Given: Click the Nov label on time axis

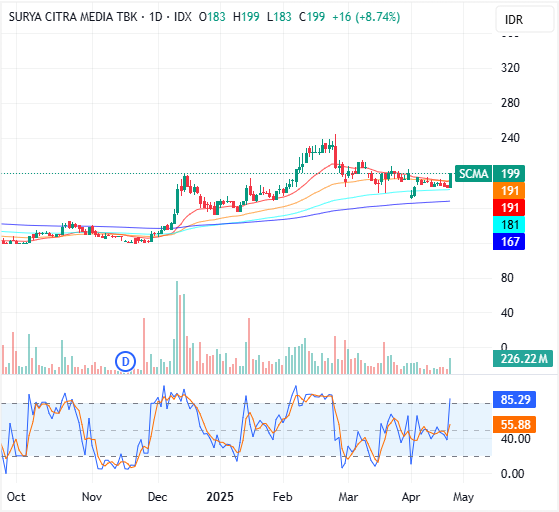Looking at the screenshot, I should coord(92,497).
